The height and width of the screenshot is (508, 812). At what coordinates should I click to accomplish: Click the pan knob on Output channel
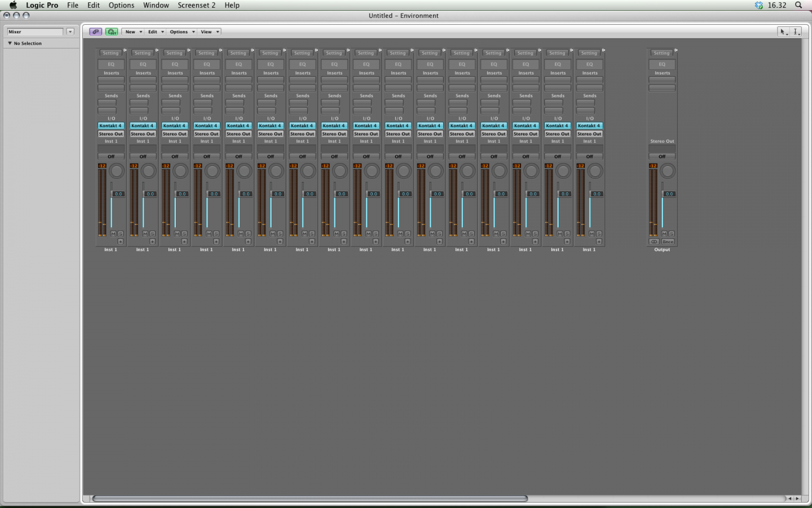click(668, 171)
